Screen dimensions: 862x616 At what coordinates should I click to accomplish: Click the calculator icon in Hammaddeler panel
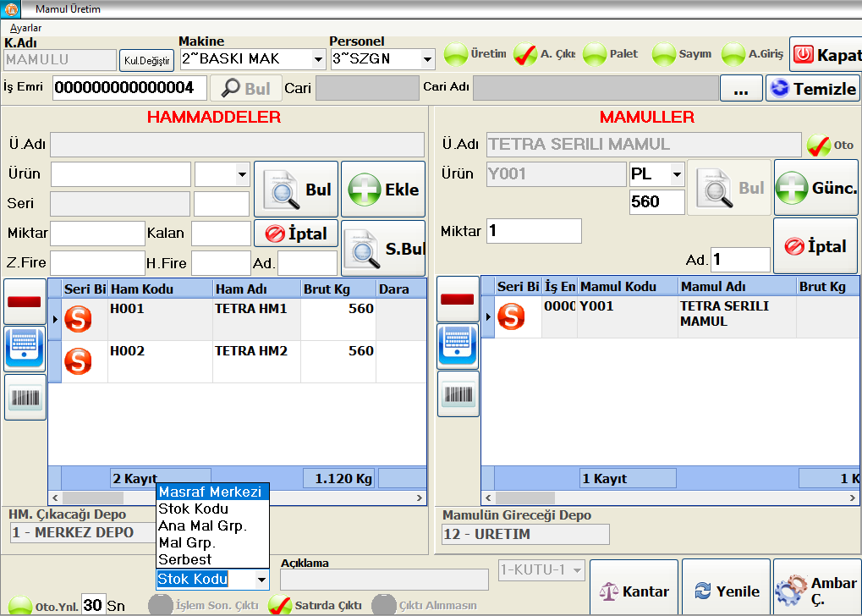[25, 348]
